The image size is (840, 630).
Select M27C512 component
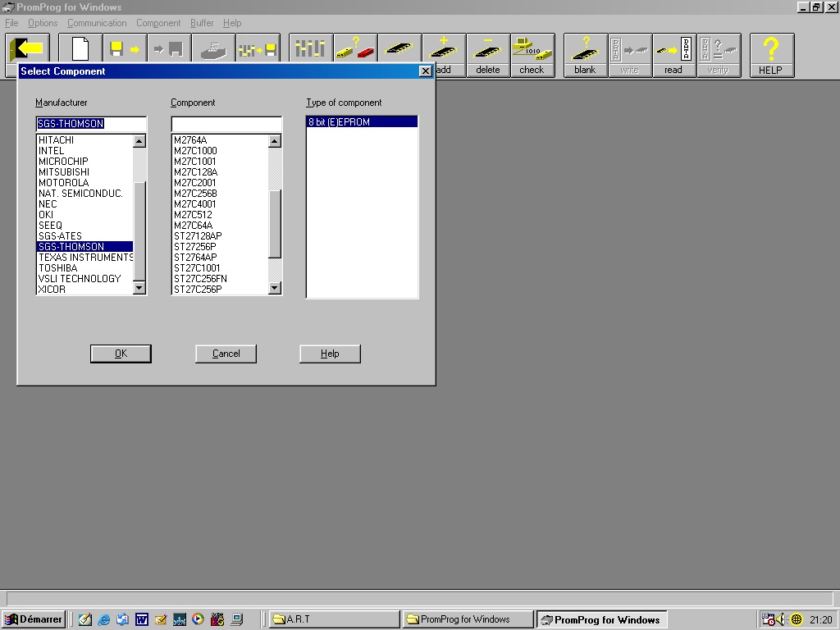pos(220,215)
